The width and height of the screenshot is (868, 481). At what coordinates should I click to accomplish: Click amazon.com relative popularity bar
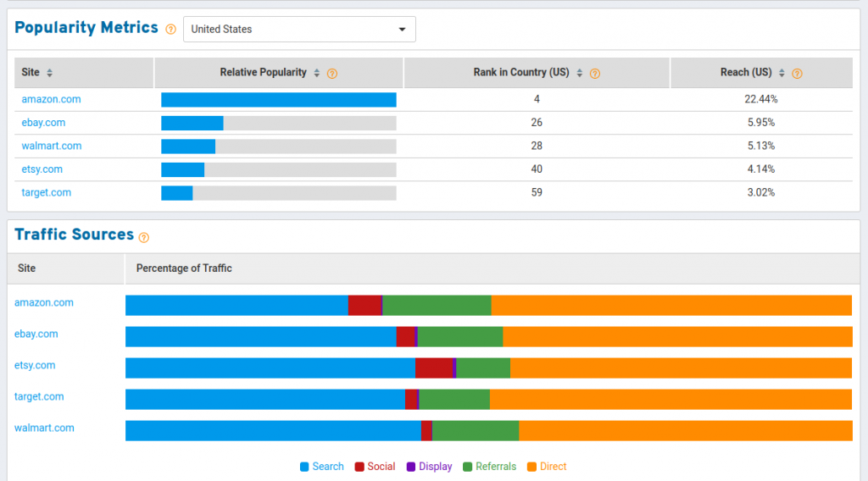click(x=278, y=100)
